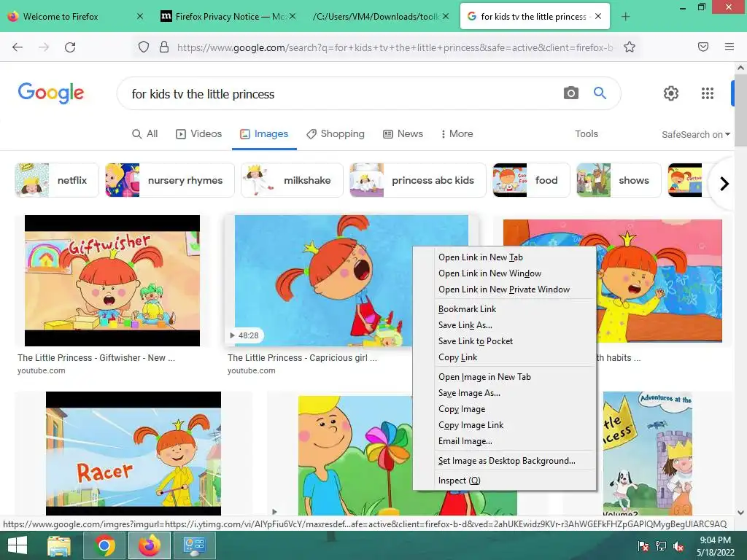Close the Welcome to Firefox tab
This screenshot has width=747, height=560.
tap(139, 16)
